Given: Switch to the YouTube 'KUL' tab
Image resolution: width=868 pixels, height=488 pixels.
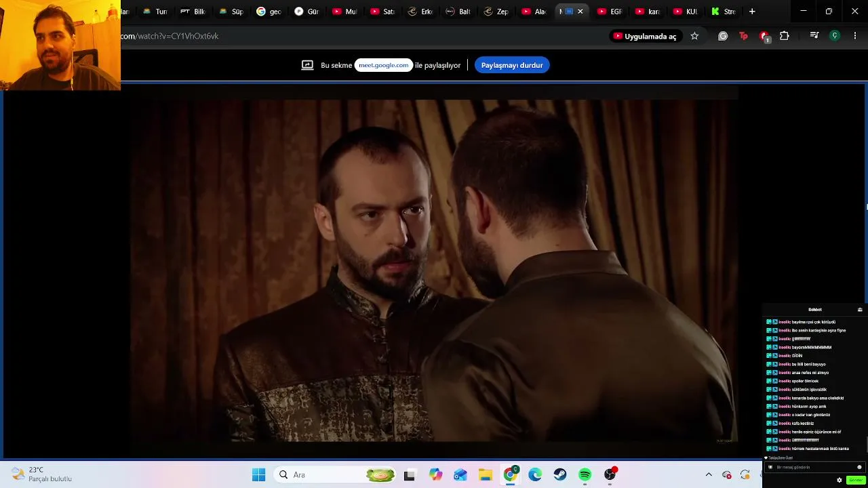Looking at the screenshot, I should [x=686, y=12].
